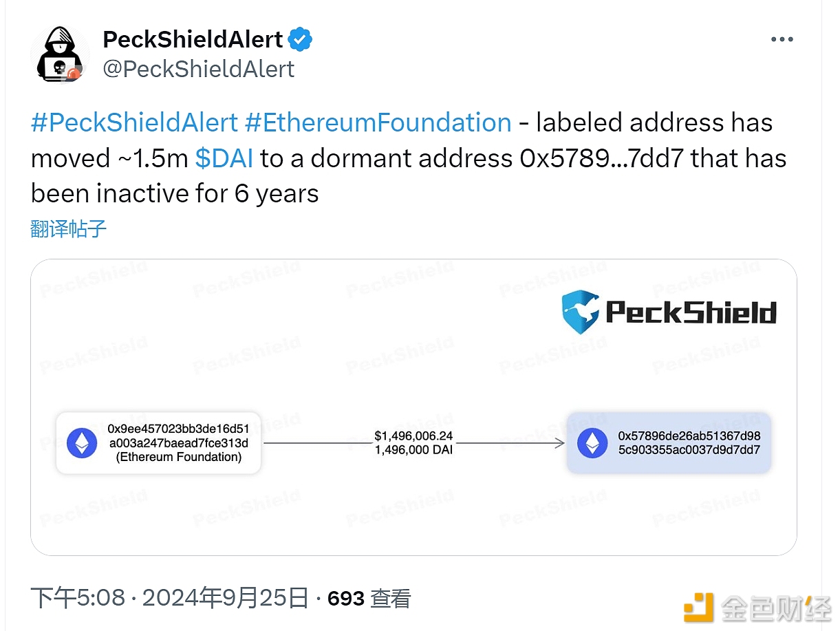Open the embedded transaction flow image

click(413, 407)
